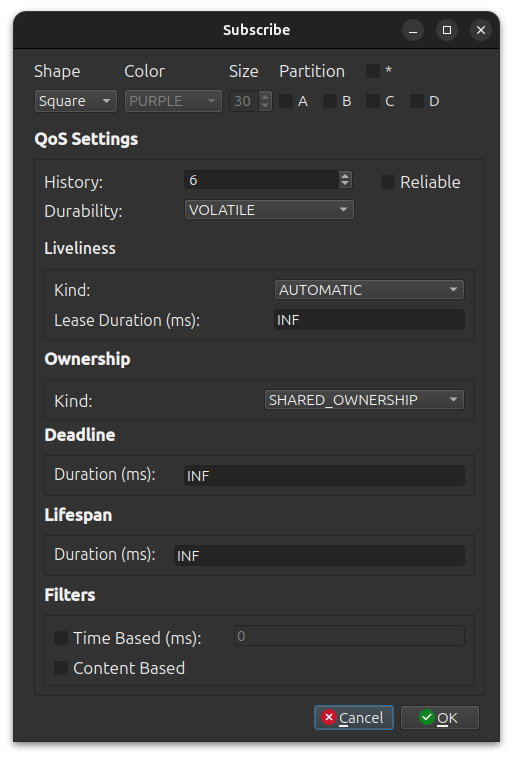513x758 pixels.
Task: Click the Deadline Duration input field
Action: (324, 476)
